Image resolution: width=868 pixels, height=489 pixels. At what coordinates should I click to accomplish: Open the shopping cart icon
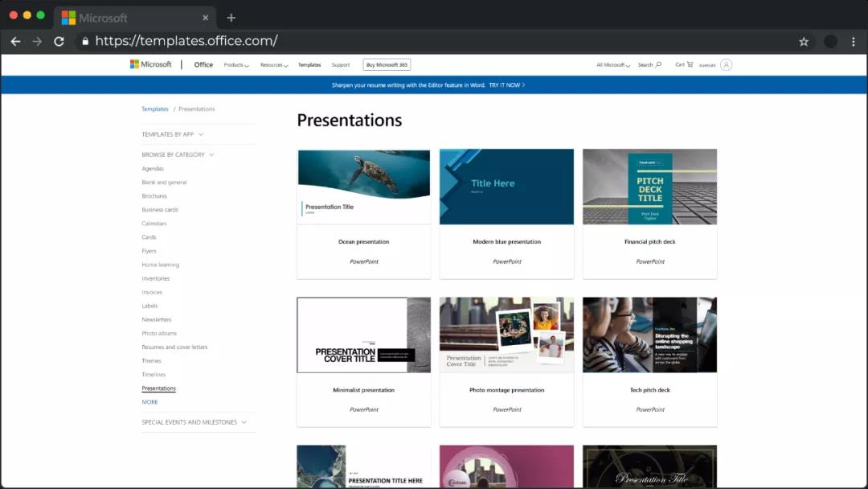coord(689,64)
